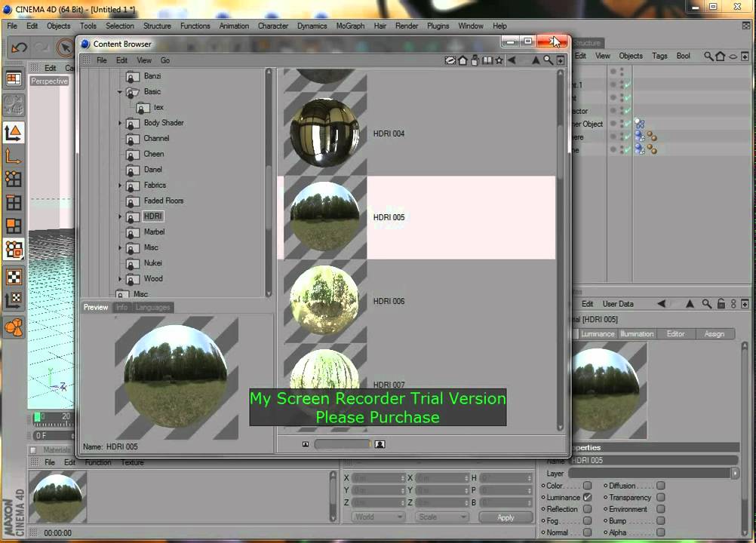Expand the HDRI folder arrow
This screenshot has height=543, width=756.
119,216
